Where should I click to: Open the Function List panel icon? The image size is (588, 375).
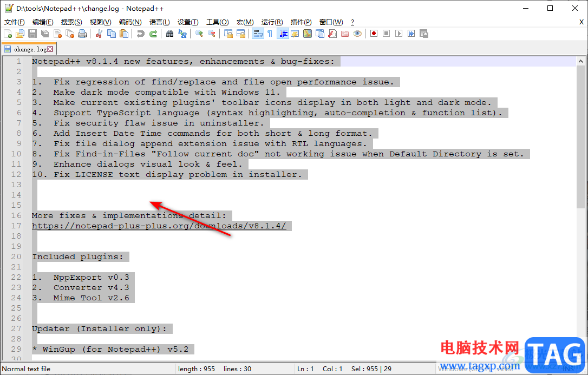(332, 34)
